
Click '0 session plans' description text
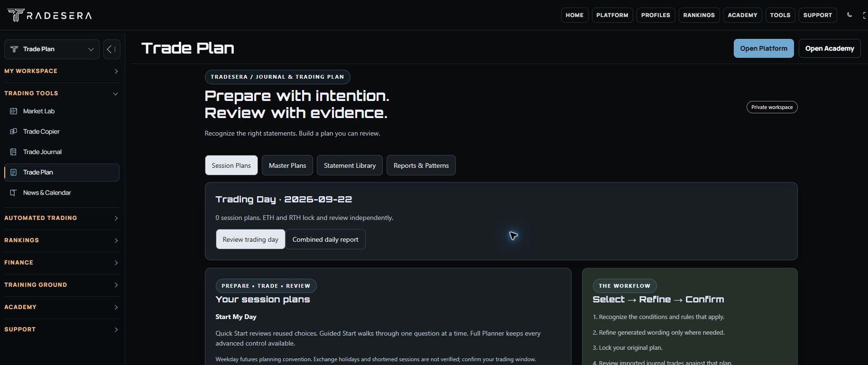305,218
